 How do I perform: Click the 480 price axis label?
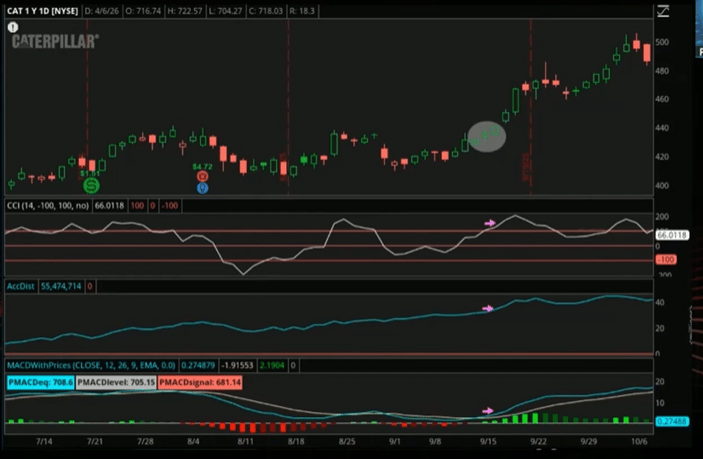662,71
